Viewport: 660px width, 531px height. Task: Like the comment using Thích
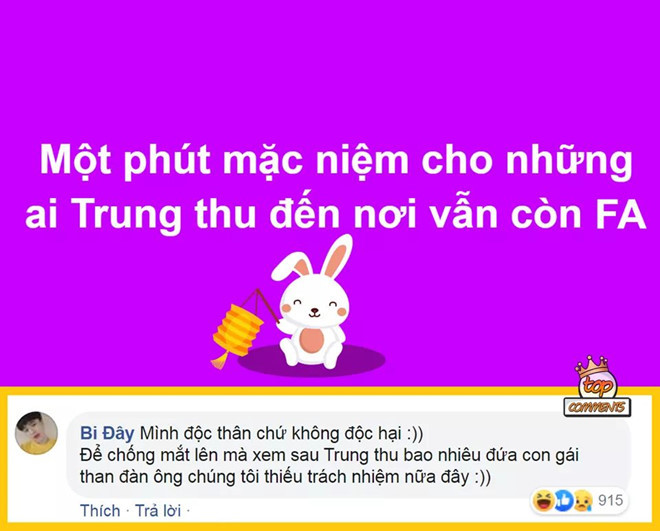100,511
